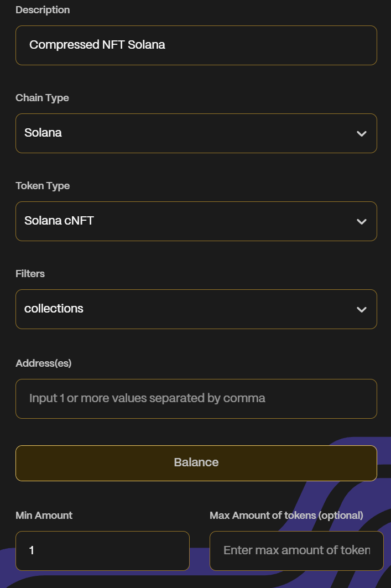The height and width of the screenshot is (588, 391).
Task: Click the chevron arrow in Token Type field
Action: point(362,222)
